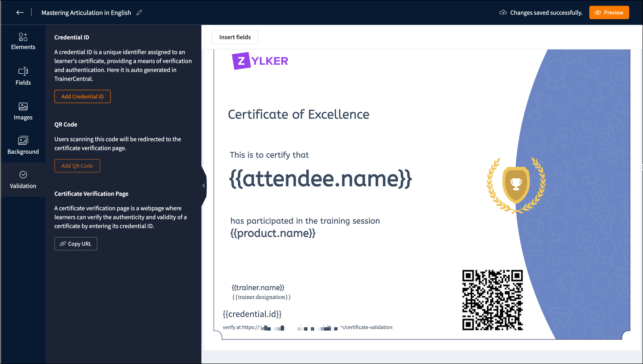Select the gold trophy badge image
The image size is (643, 364).
point(516,185)
